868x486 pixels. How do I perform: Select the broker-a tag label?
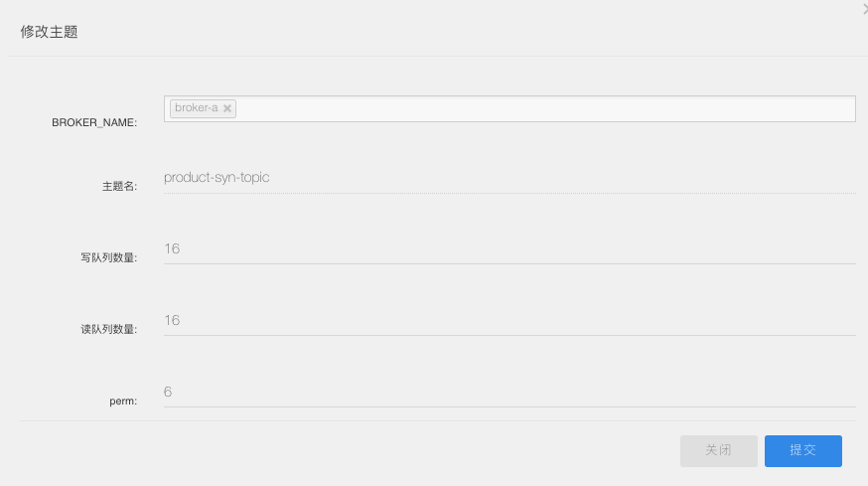[197, 108]
